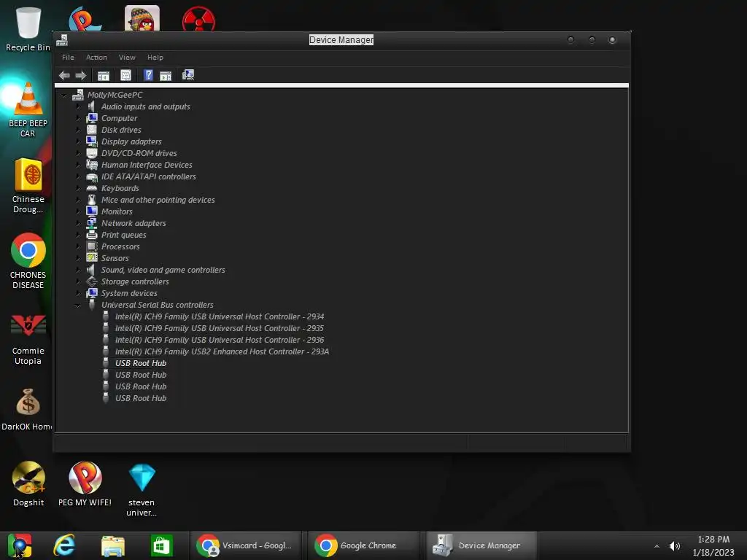Screen dimensions: 747x560
Task: Expand the Audio inputs and outputs node
Action: [78, 106]
